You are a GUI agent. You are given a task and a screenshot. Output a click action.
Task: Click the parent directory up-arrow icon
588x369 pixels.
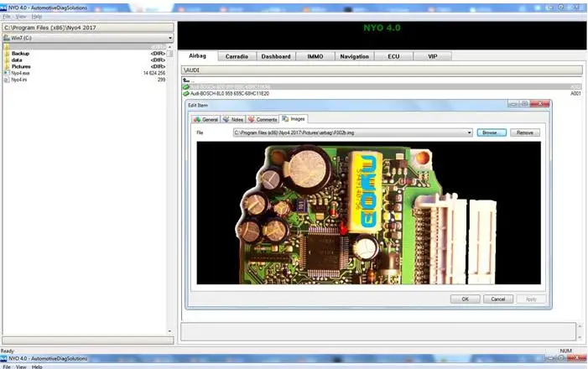point(186,81)
